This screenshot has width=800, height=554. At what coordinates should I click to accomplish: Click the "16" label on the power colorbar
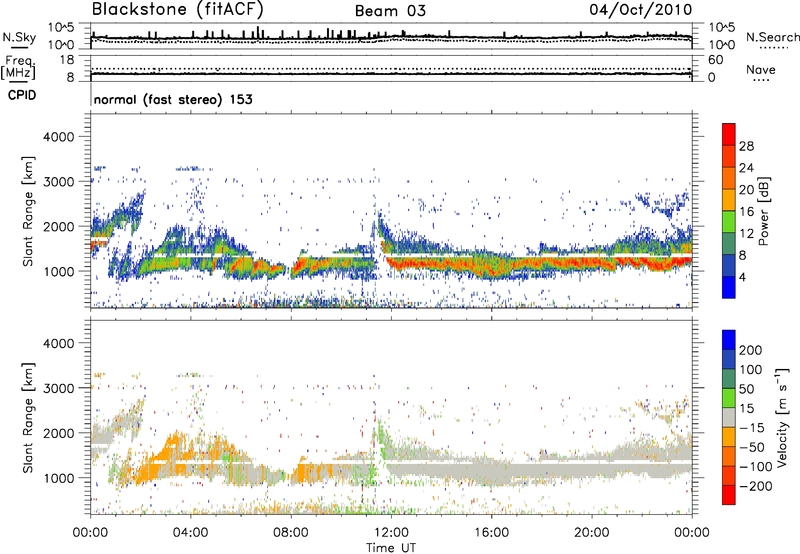click(746, 212)
